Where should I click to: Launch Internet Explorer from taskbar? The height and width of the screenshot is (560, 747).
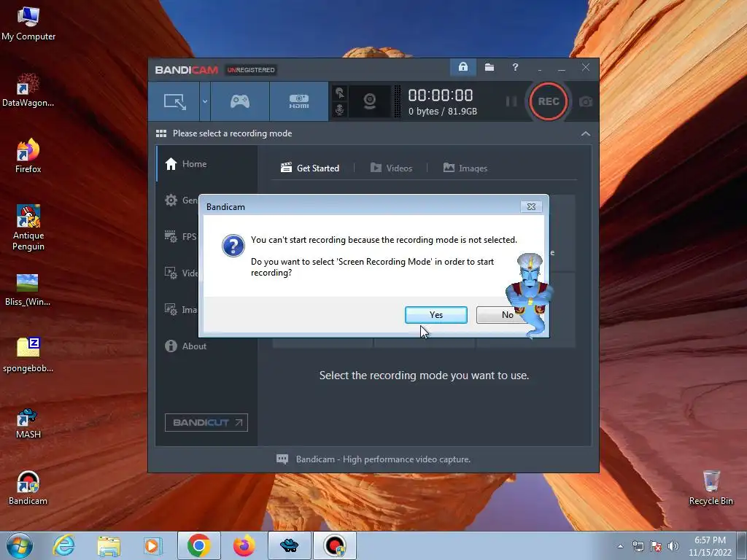coord(63,545)
